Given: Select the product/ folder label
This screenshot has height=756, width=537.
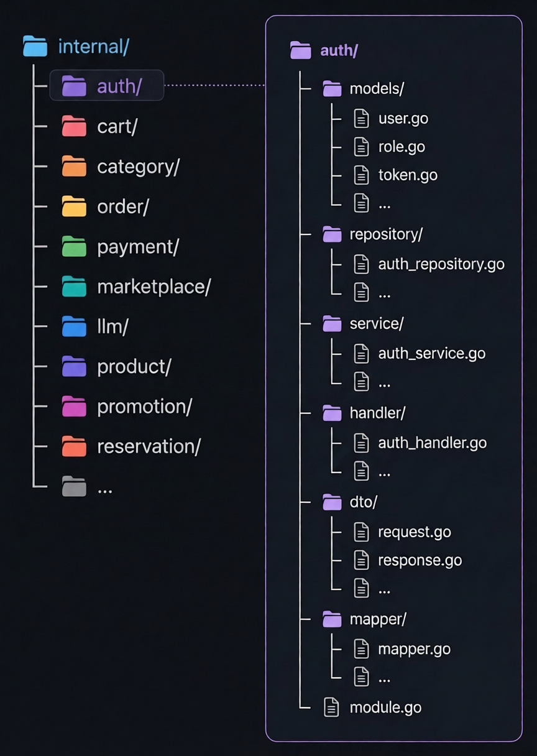Looking at the screenshot, I should point(134,367).
